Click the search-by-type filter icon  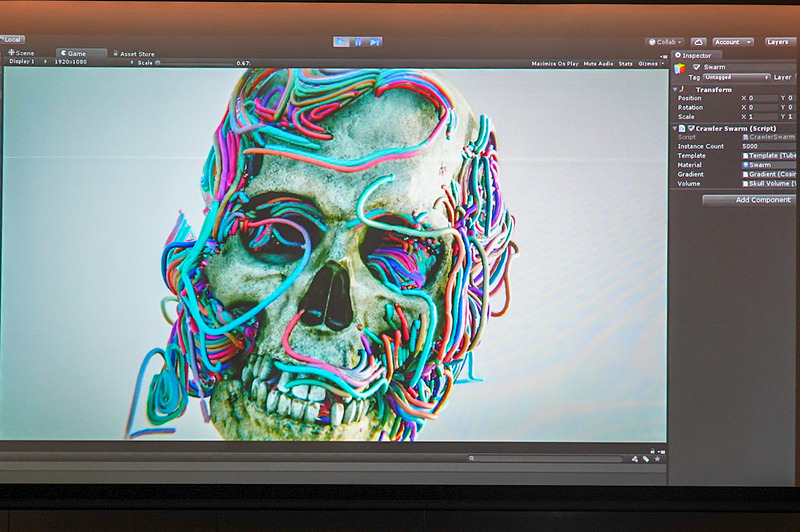(634, 459)
